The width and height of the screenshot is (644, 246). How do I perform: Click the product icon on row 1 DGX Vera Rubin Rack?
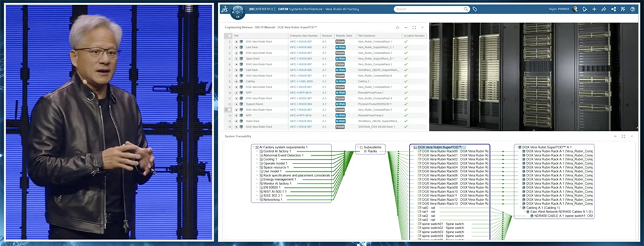241,41
